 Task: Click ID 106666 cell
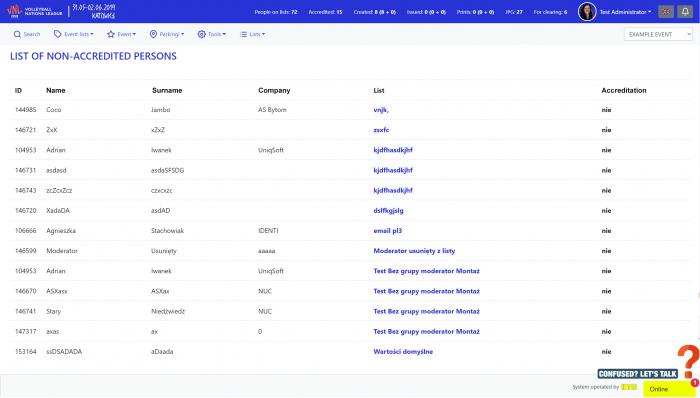[25, 231]
